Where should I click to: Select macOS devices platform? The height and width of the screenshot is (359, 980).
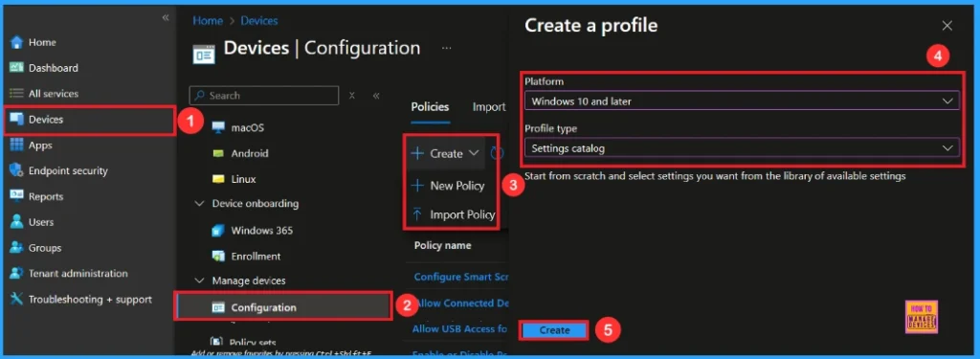(248, 127)
